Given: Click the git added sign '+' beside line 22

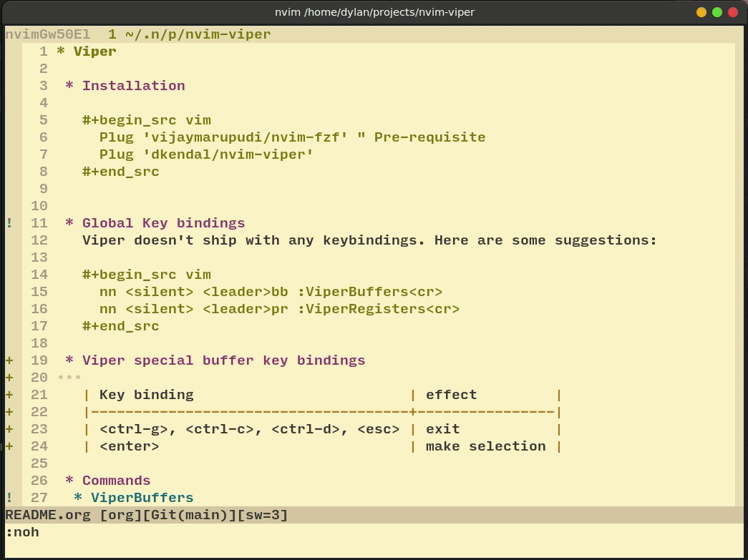Looking at the screenshot, I should [x=9, y=412].
